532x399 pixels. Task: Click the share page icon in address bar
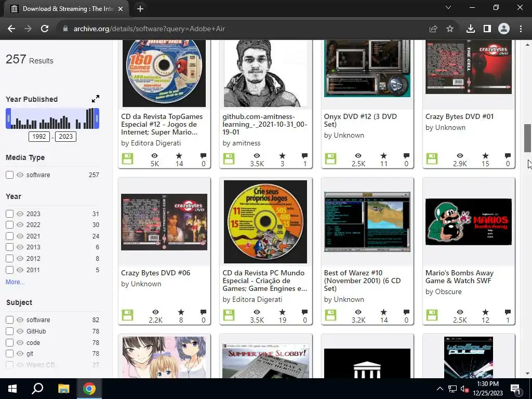(433, 29)
